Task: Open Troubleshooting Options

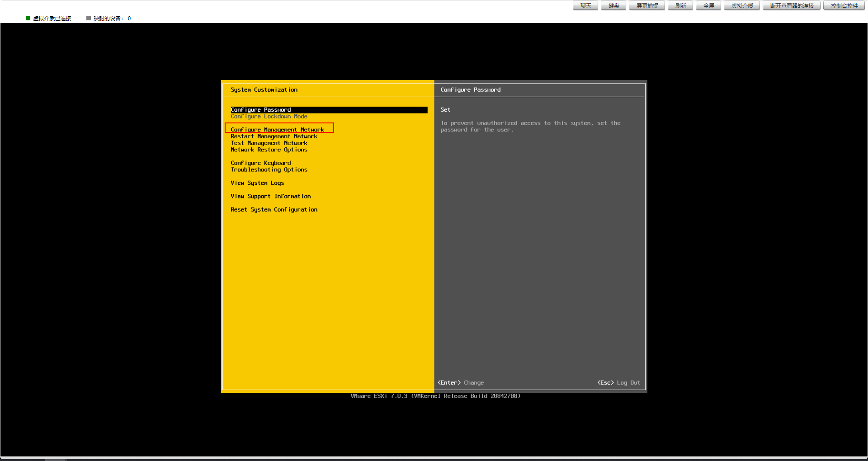Action: point(269,169)
